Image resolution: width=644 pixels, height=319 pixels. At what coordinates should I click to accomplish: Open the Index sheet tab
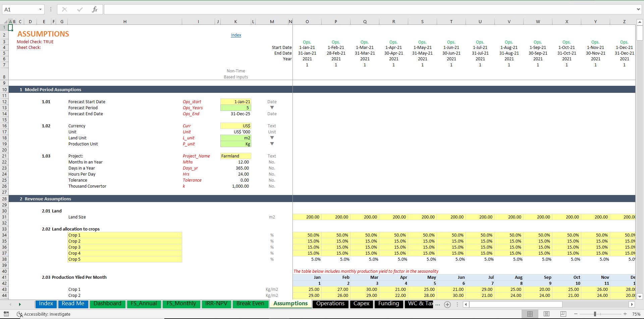click(x=46, y=304)
